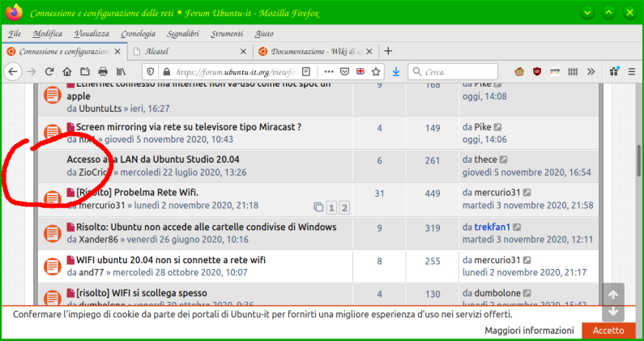View last post icon beside dumbolone
Screen dimensions: 644x341
point(527,293)
